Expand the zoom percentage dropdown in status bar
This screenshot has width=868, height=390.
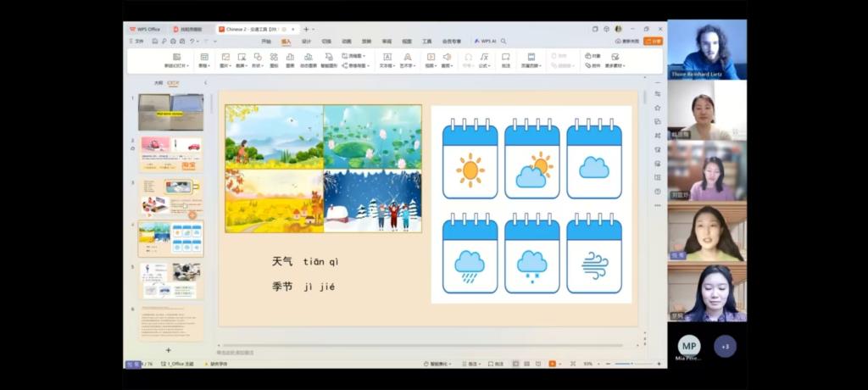click(590, 364)
